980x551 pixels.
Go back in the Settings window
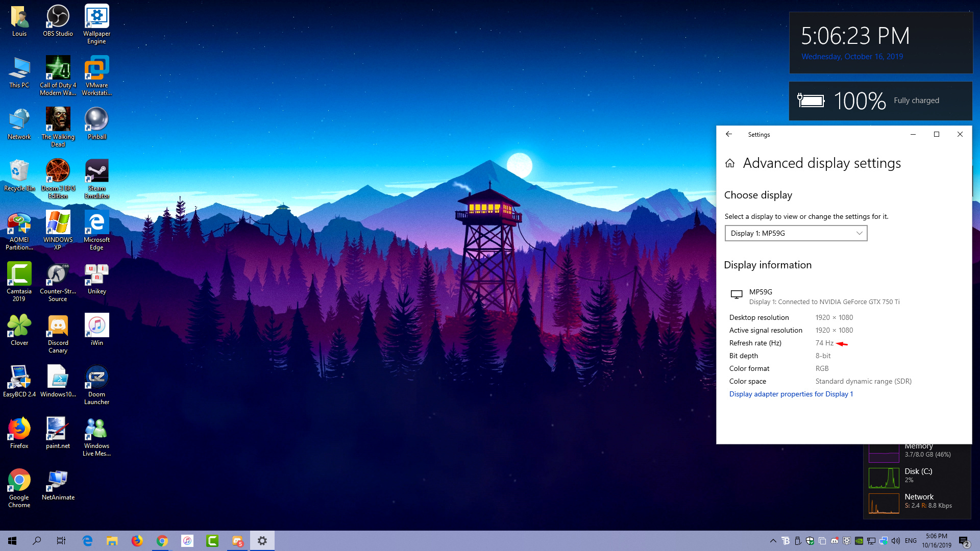(x=729, y=134)
